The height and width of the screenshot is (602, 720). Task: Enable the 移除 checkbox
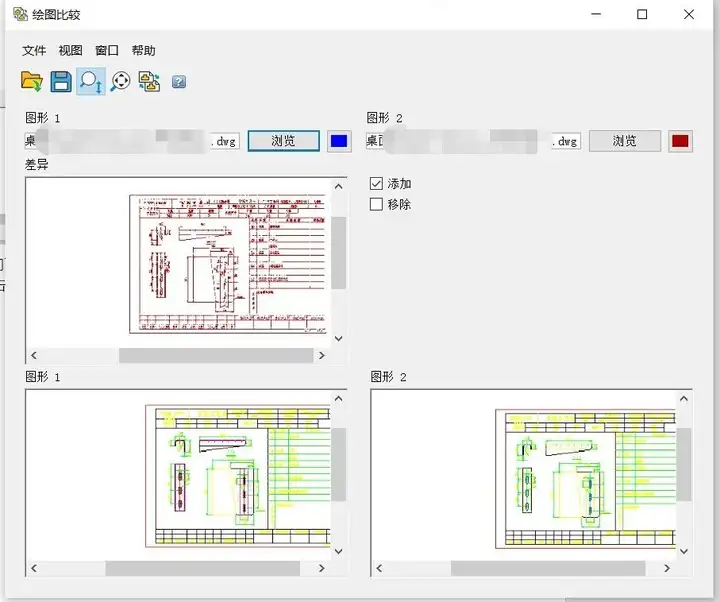pos(377,205)
